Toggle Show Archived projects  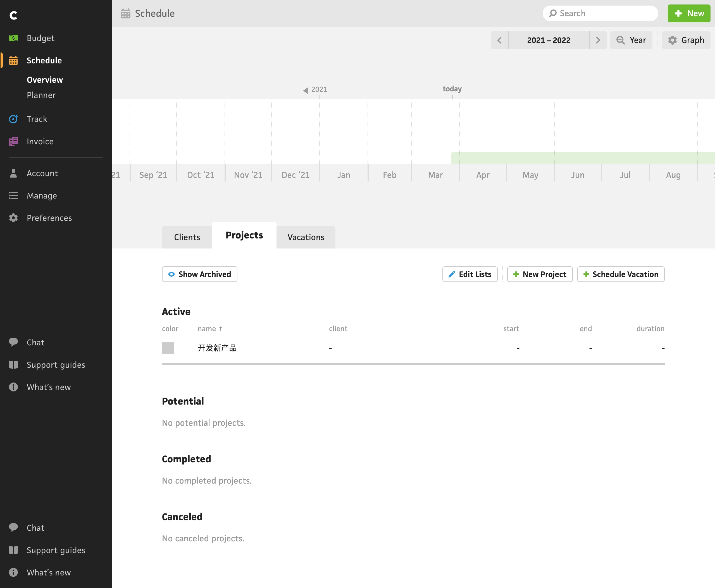coord(200,274)
